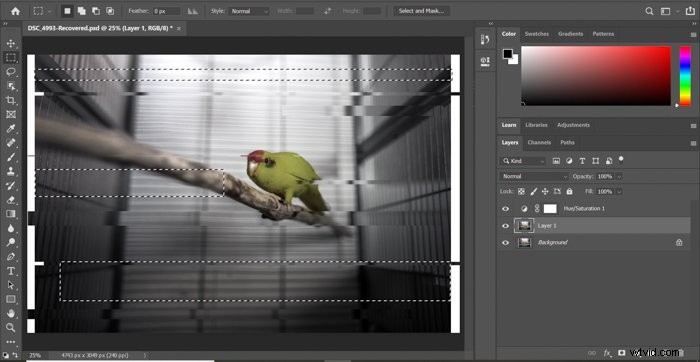Image resolution: width=700 pixels, height=362 pixels.
Task: Select the Lasso tool
Action: pyautogui.click(x=11, y=72)
